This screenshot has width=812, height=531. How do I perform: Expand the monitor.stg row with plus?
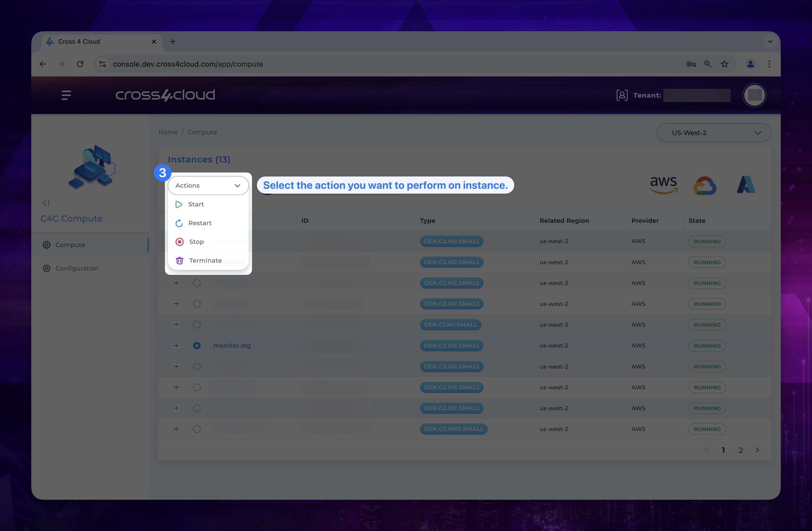pyautogui.click(x=176, y=346)
